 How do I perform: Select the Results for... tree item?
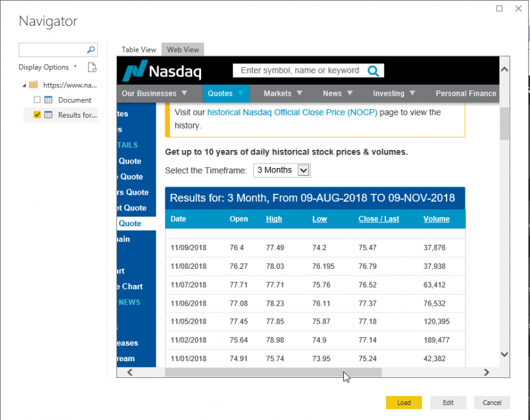tap(78, 115)
